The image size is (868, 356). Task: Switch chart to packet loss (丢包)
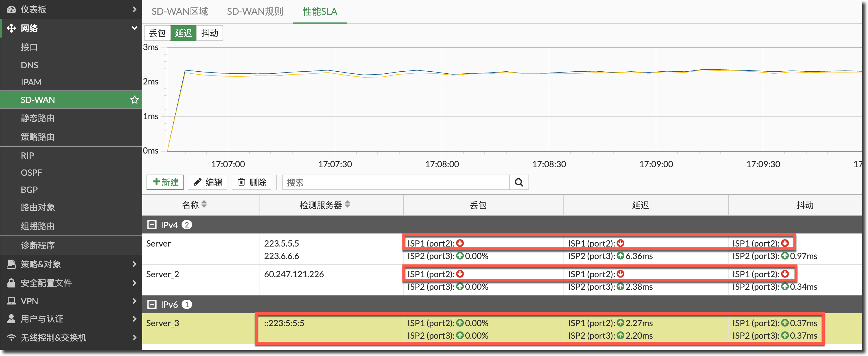pos(157,33)
